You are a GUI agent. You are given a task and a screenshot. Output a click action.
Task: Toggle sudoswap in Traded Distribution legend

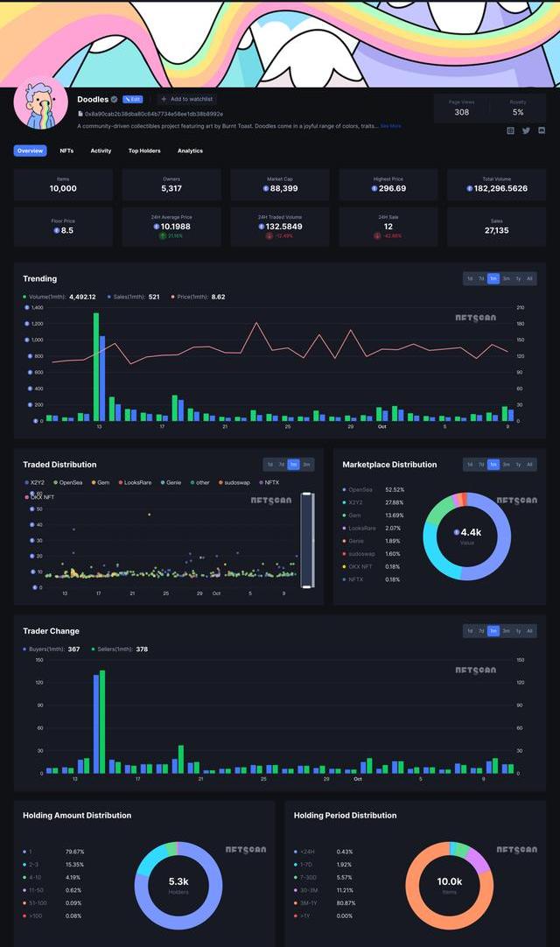click(x=234, y=482)
